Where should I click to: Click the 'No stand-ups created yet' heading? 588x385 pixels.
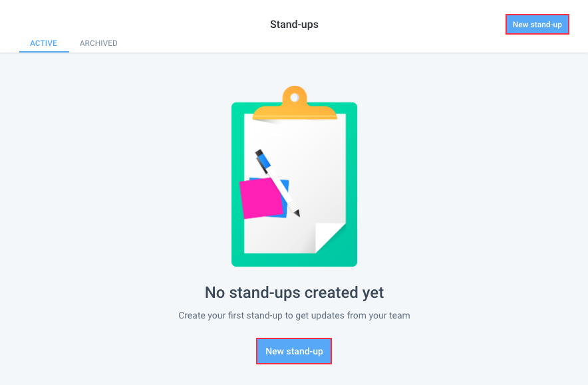[294, 292]
